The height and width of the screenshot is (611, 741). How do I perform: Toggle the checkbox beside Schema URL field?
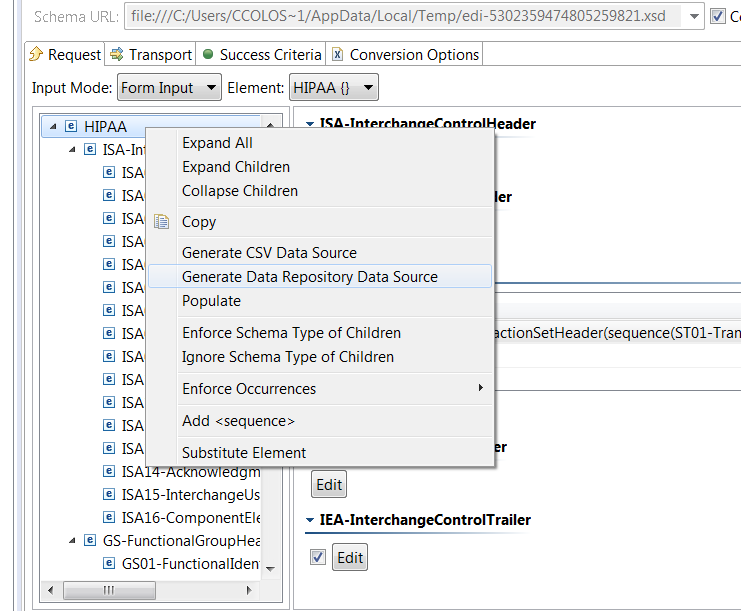717,16
